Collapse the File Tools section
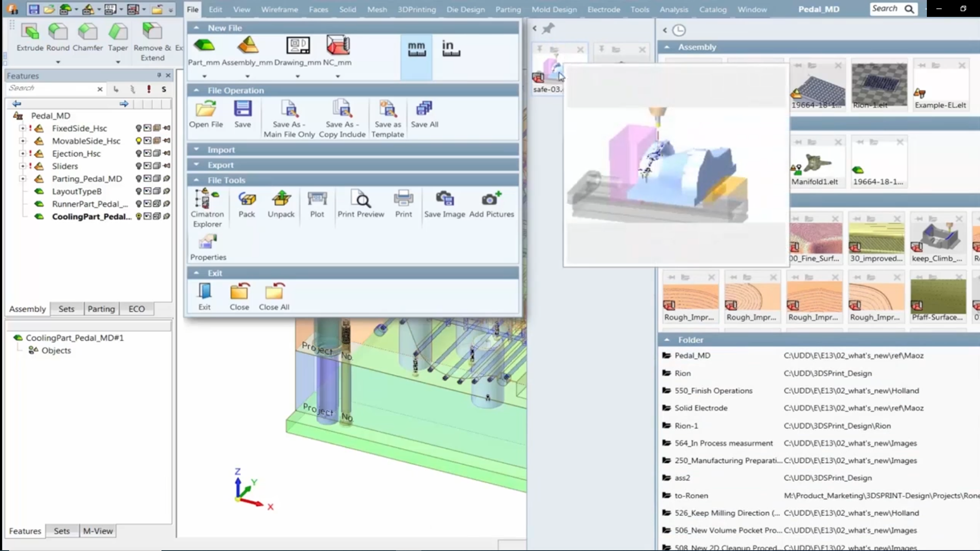 353,180
